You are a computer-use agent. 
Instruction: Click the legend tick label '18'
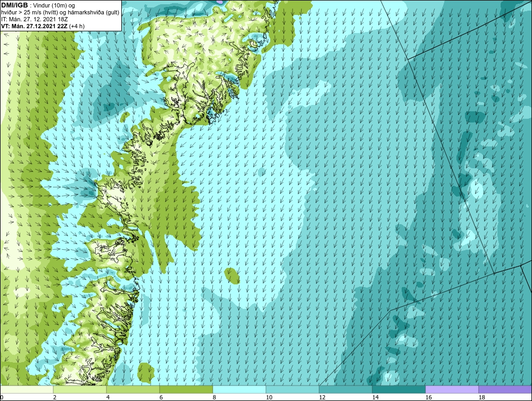482,397
